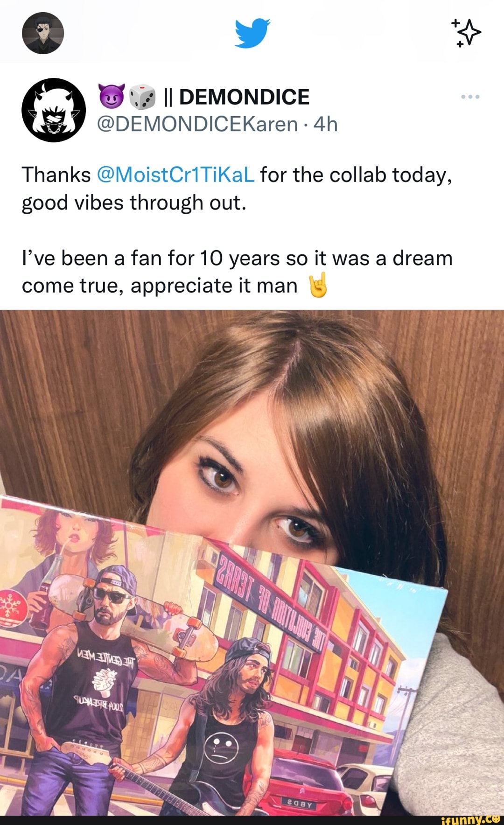Tap the DEMONDICE display name
Viewport: 504px width, 825px height.
tap(244, 97)
